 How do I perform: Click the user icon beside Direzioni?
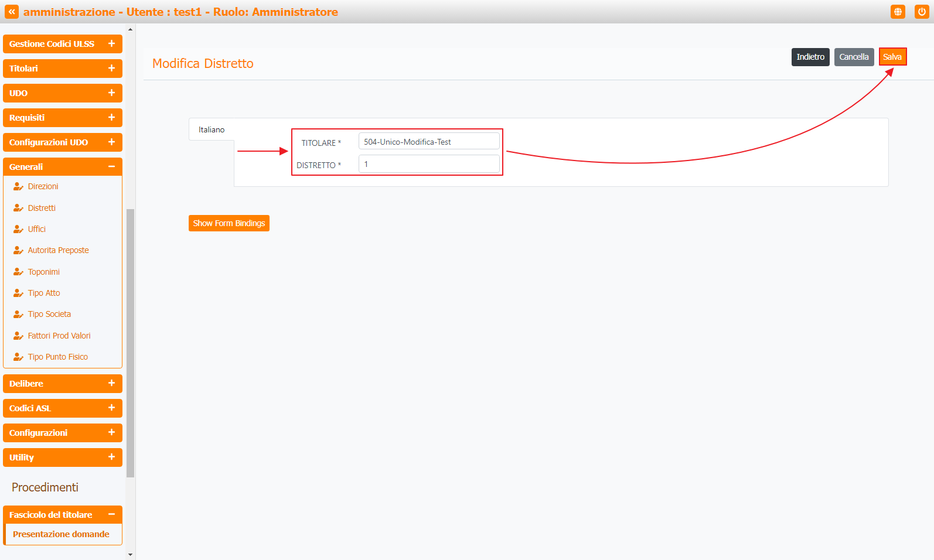point(18,187)
